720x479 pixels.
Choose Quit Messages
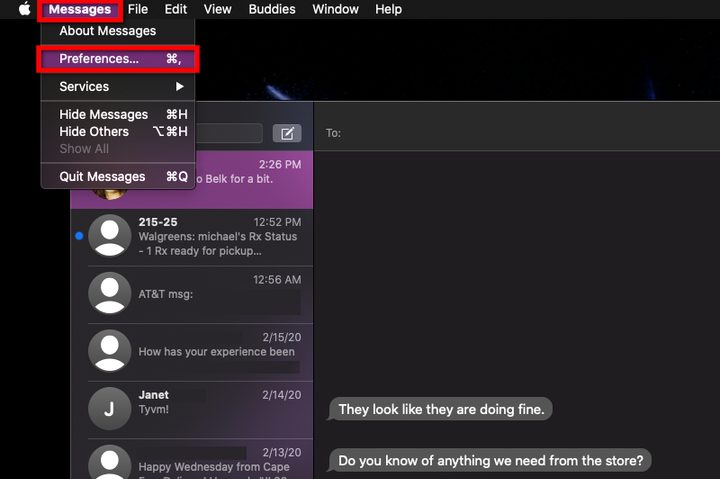coord(118,177)
